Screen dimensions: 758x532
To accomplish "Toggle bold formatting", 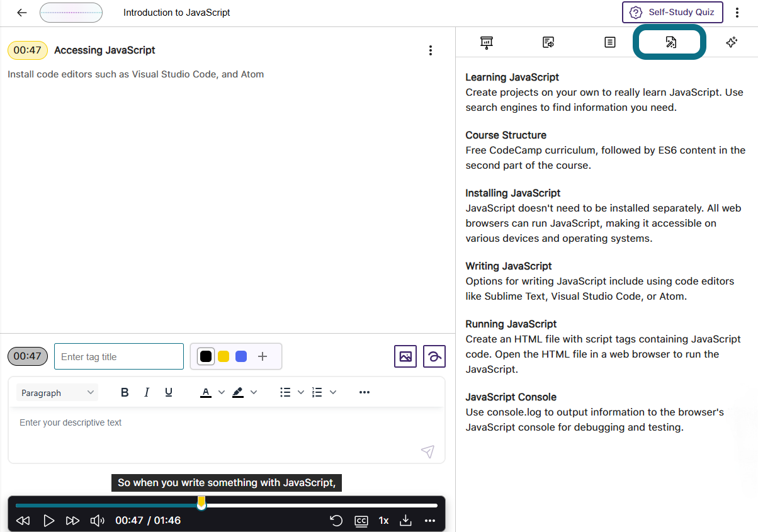I will tap(125, 392).
